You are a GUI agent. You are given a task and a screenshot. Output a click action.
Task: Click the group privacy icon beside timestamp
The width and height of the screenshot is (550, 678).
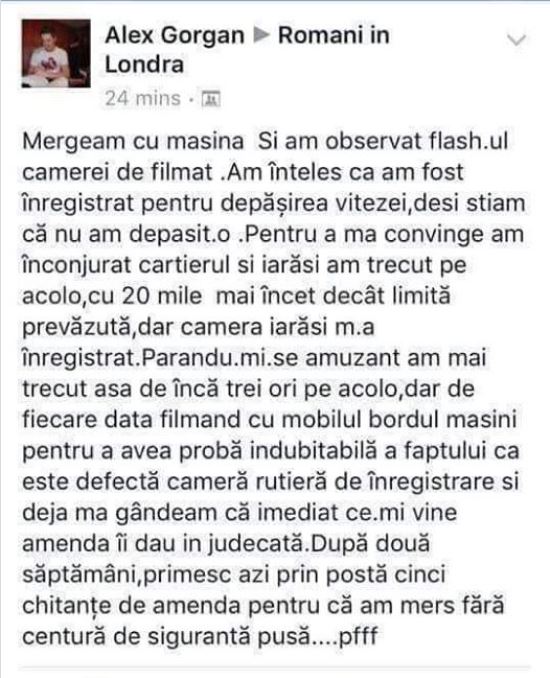pos(211,99)
